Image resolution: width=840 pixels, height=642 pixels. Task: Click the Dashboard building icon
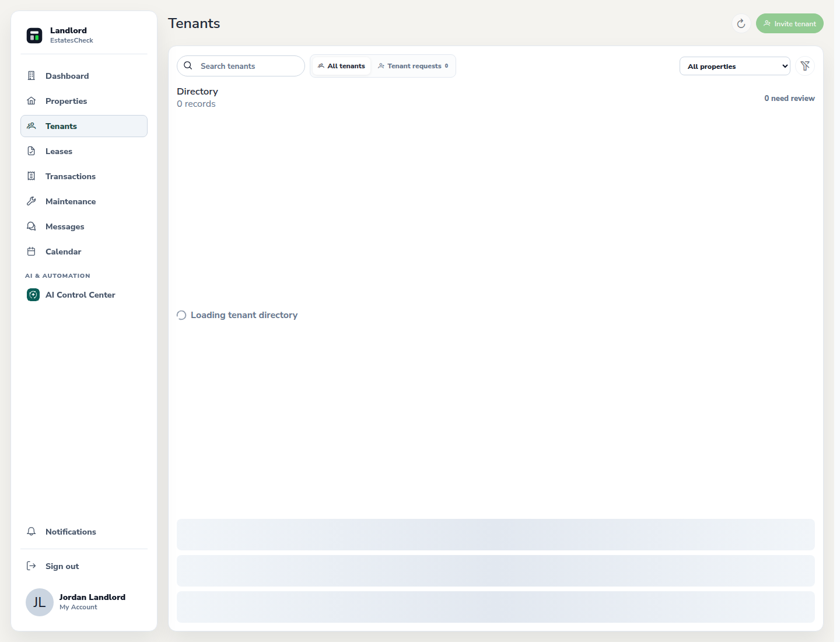[x=32, y=76]
